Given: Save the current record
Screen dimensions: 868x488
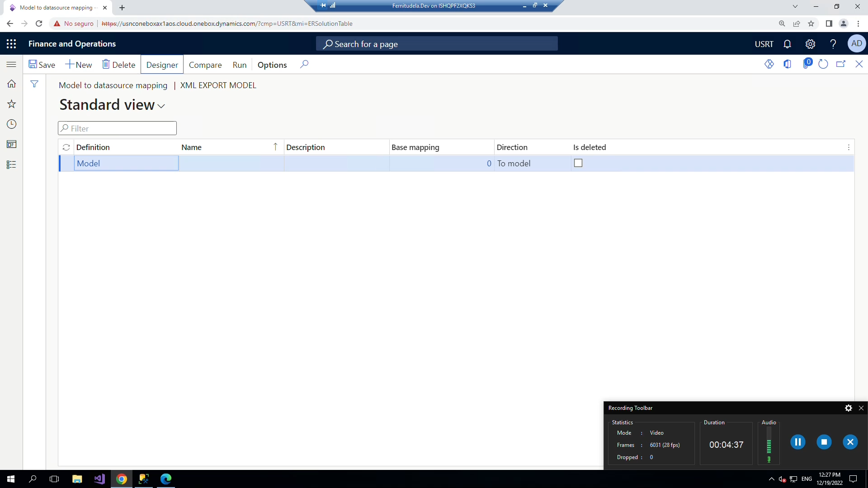Looking at the screenshot, I should coord(42,65).
